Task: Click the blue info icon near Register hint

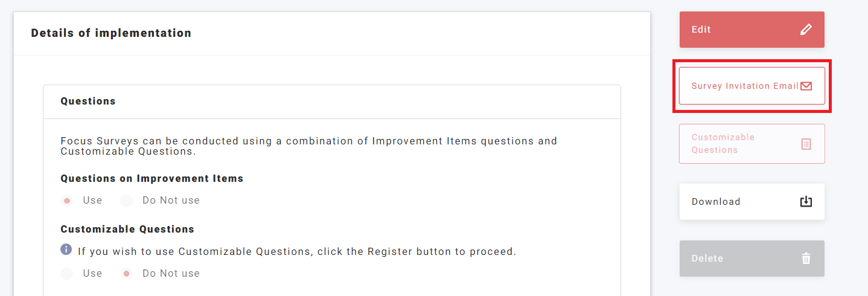Action: (66, 249)
